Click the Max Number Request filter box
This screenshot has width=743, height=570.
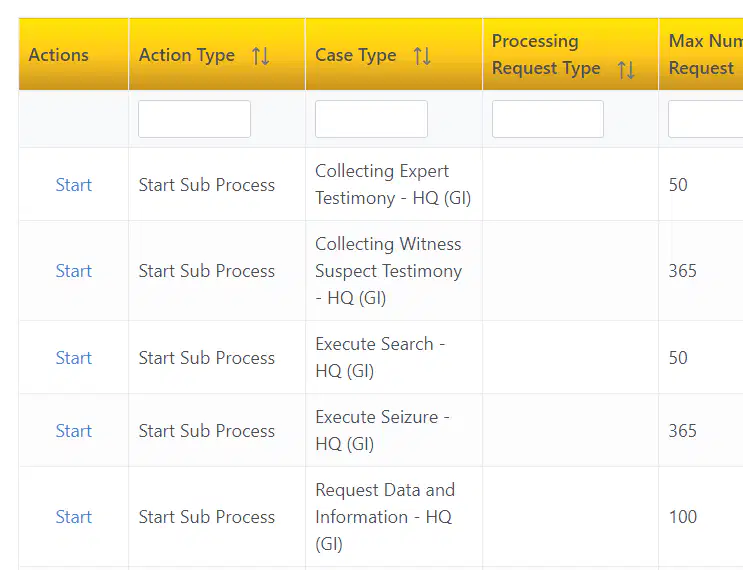(706, 119)
